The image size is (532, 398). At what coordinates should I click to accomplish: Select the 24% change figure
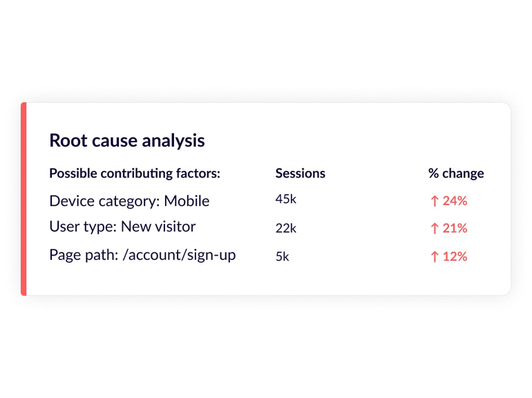455,201
